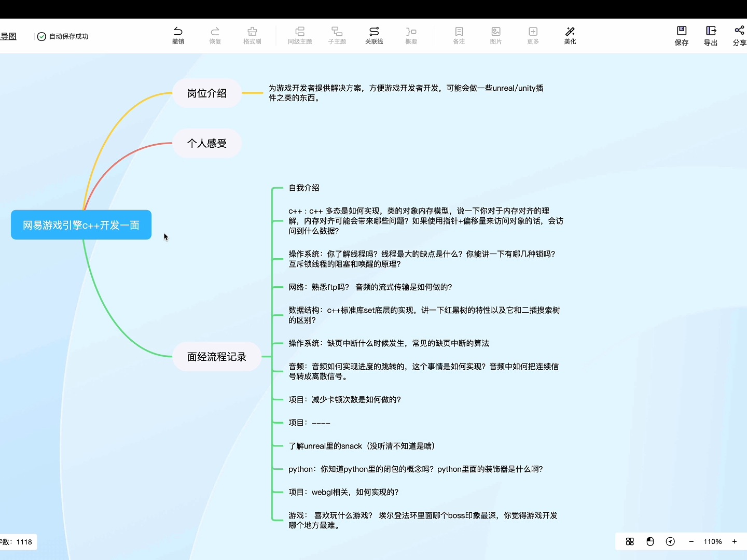The width and height of the screenshot is (747, 560).
Task: Click the 导图 label at top left
Action: [x=8, y=36]
